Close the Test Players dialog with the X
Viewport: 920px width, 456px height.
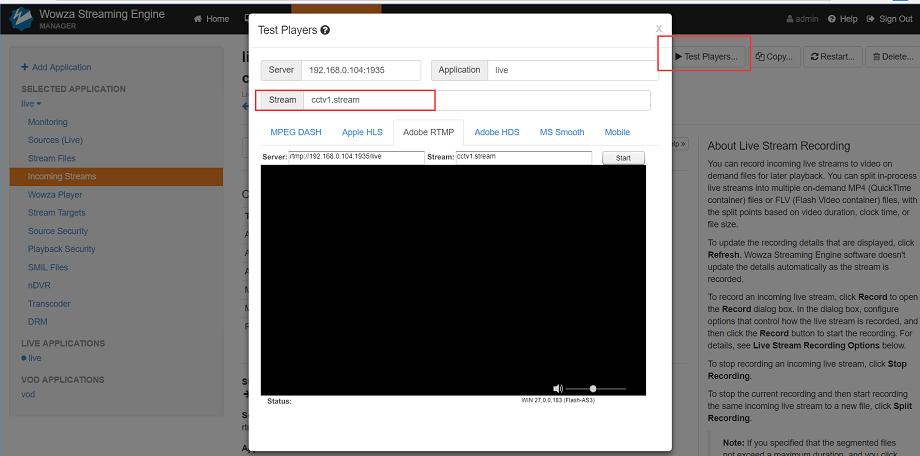(659, 28)
